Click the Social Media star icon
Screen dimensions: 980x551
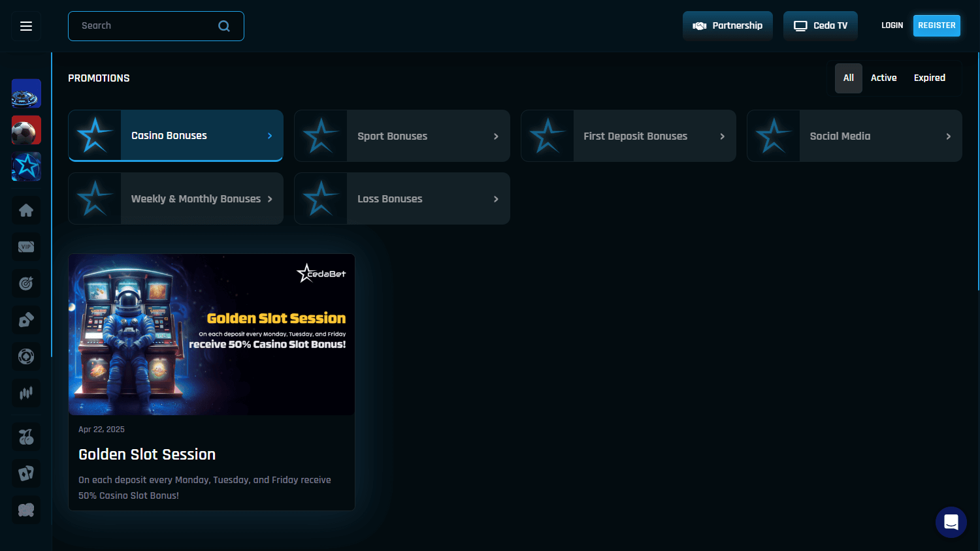[774, 136]
